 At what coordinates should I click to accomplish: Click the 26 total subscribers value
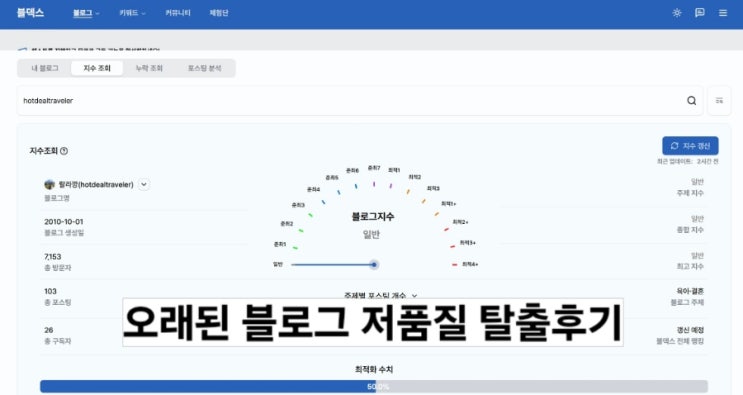pos(49,330)
